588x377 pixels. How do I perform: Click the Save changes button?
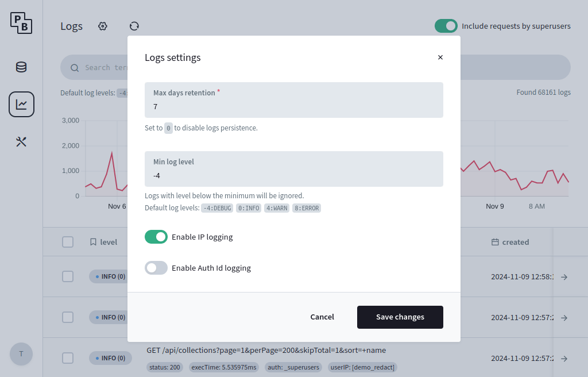400,317
